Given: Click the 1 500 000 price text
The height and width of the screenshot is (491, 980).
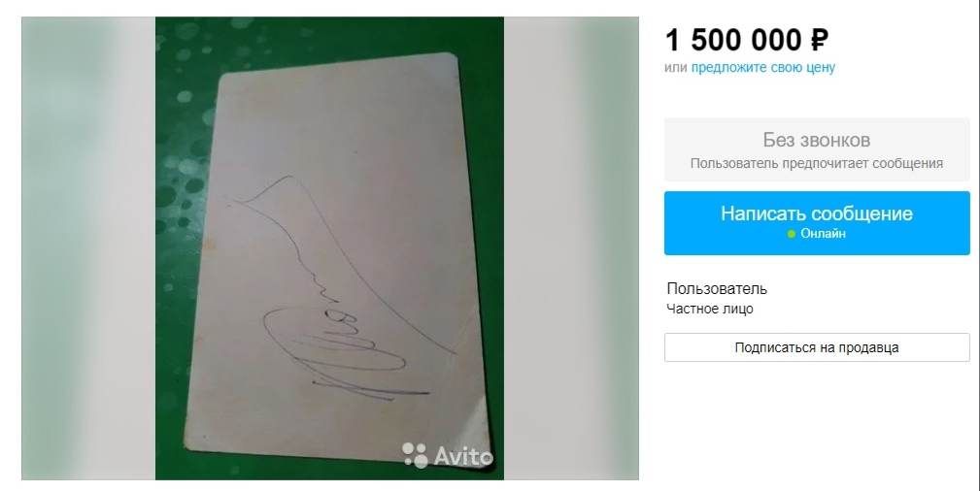Looking at the screenshot, I should point(733,40).
